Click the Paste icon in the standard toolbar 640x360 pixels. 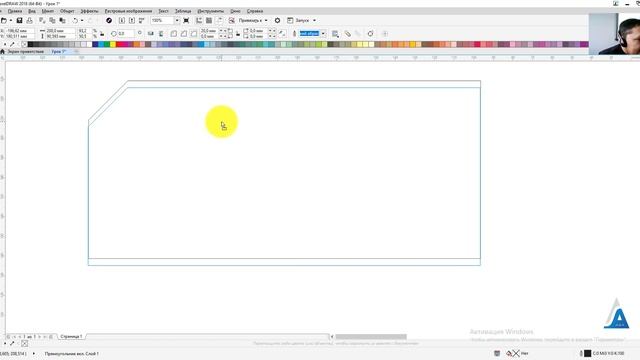[x=62, y=20]
